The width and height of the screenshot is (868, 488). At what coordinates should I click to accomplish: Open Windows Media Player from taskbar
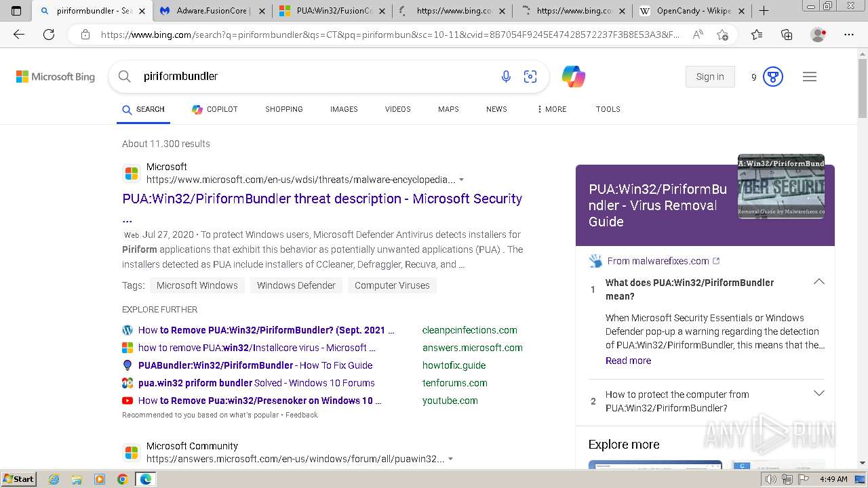coord(100,479)
